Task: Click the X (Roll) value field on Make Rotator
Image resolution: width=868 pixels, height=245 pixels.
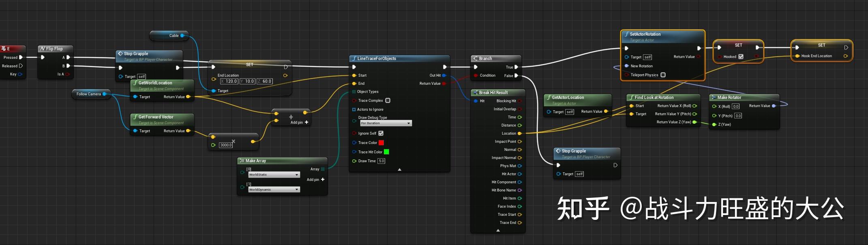Action: click(735, 107)
